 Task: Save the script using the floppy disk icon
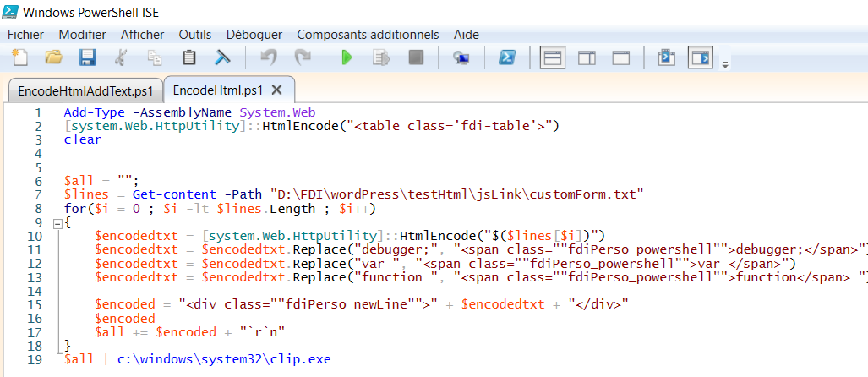click(87, 57)
